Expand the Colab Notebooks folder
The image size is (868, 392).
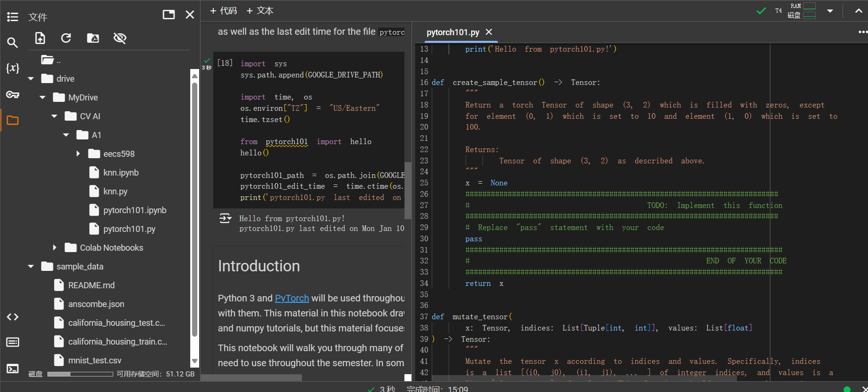[54, 248]
